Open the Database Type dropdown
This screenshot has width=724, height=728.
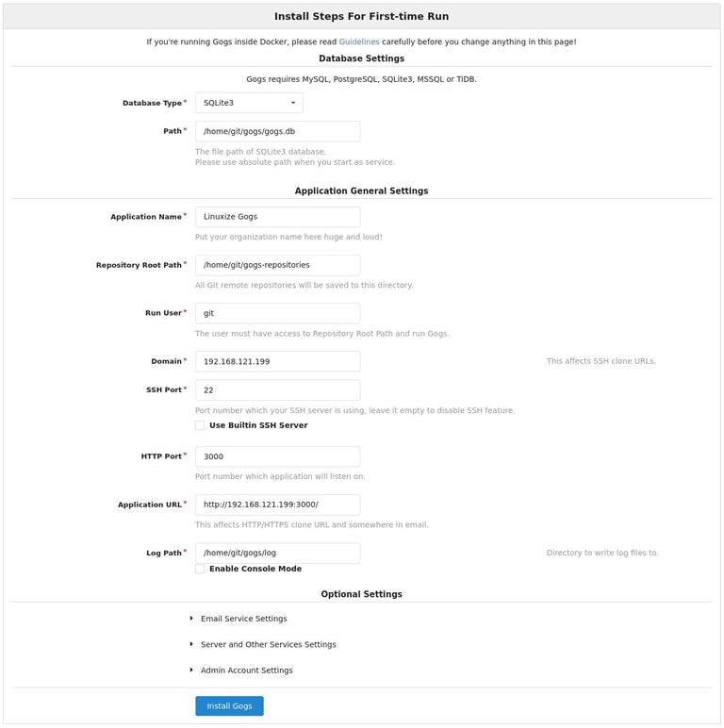point(248,103)
